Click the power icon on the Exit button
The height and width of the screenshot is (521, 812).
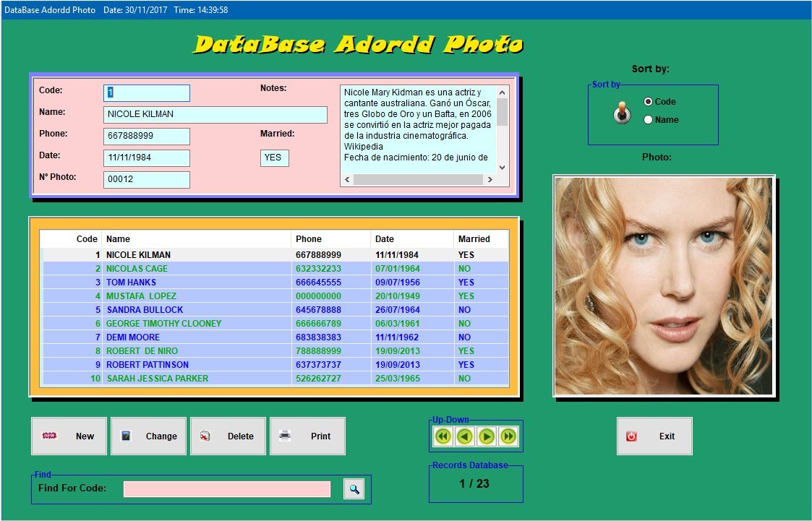coord(631,435)
